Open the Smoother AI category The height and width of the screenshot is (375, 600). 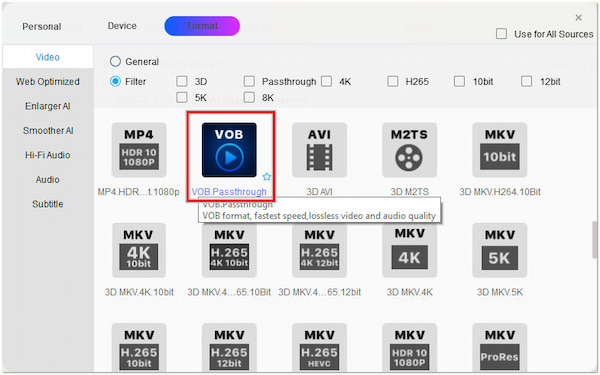point(48,130)
